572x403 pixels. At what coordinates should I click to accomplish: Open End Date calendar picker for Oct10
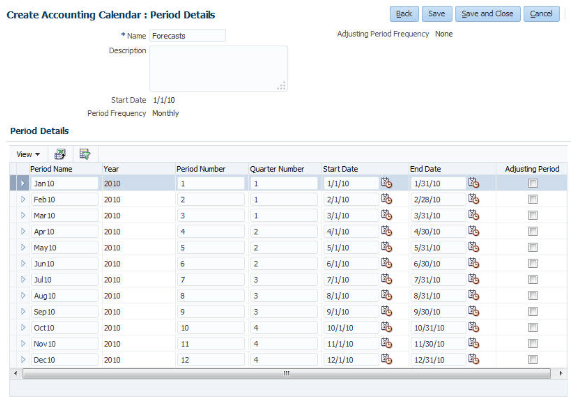(474, 327)
